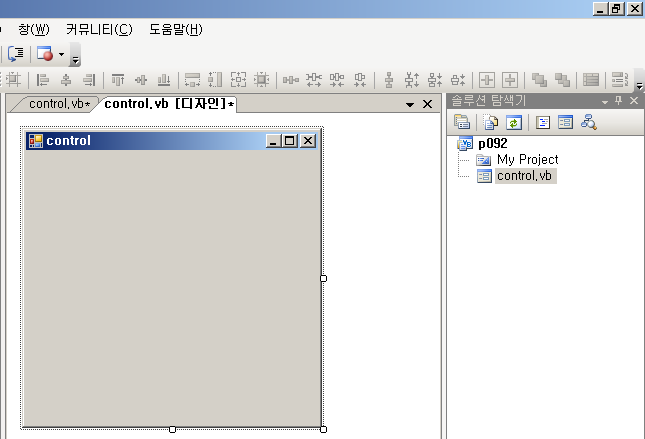Click the Center Vertically icon

click(x=510, y=79)
